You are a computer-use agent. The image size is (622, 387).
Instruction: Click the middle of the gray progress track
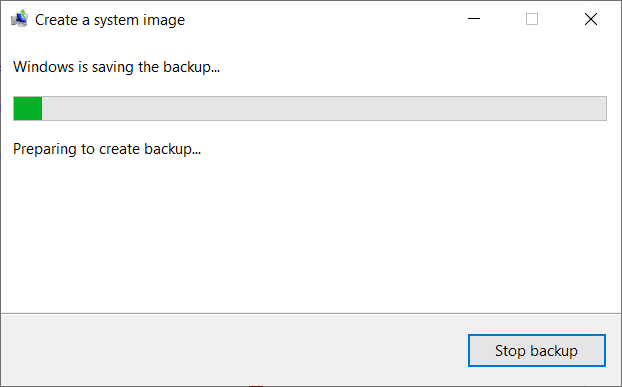pyautogui.click(x=324, y=108)
